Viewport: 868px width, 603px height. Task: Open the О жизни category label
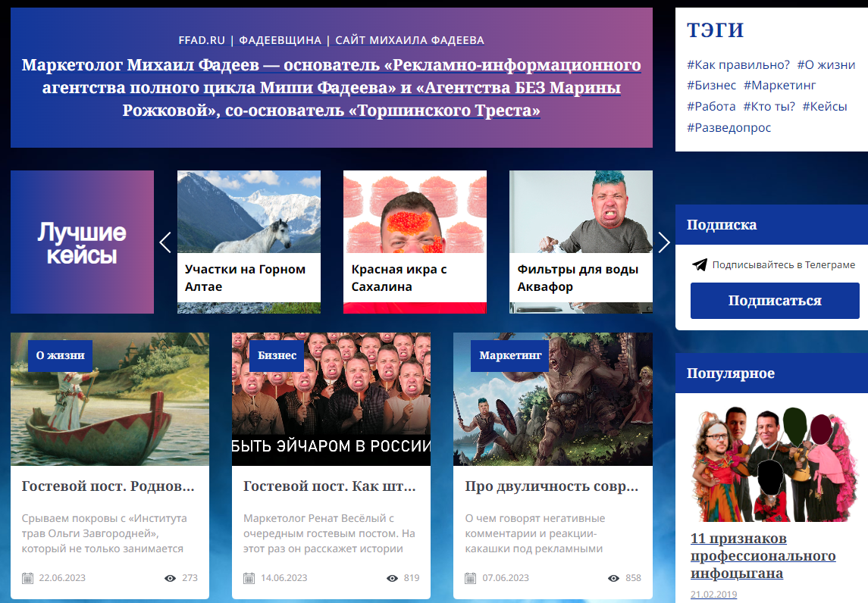pyautogui.click(x=61, y=355)
